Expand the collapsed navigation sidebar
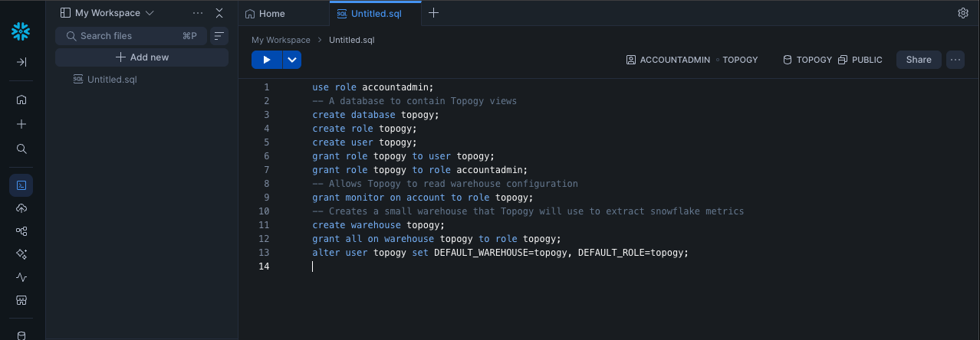 21,62
